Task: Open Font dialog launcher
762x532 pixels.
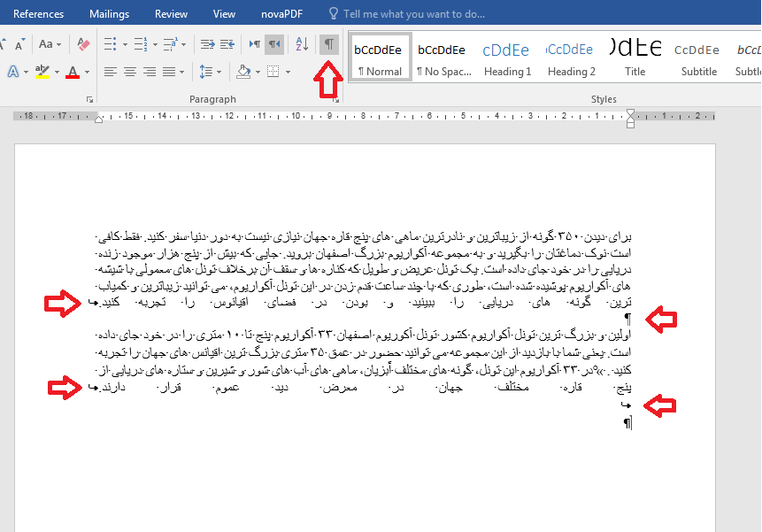Action: pos(89,99)
